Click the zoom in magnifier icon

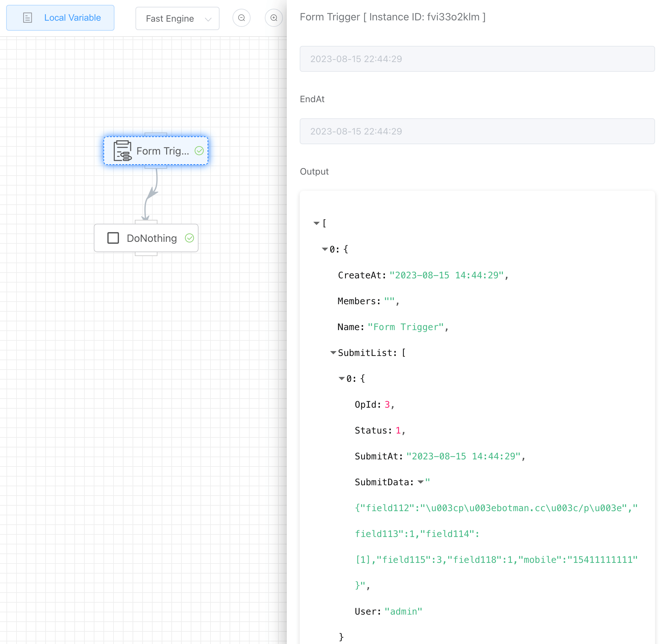coord(274,18)
